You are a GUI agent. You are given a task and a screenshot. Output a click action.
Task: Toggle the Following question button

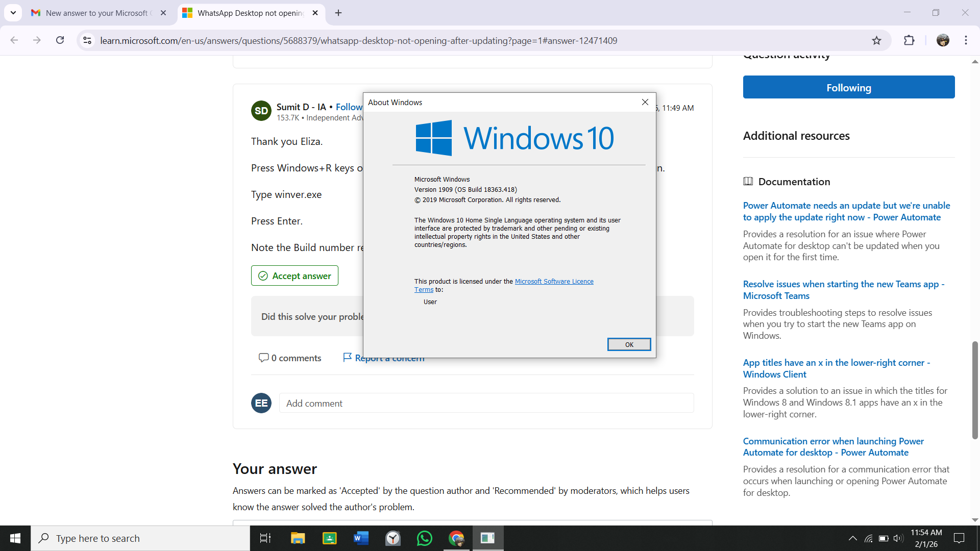click(848, 87)
